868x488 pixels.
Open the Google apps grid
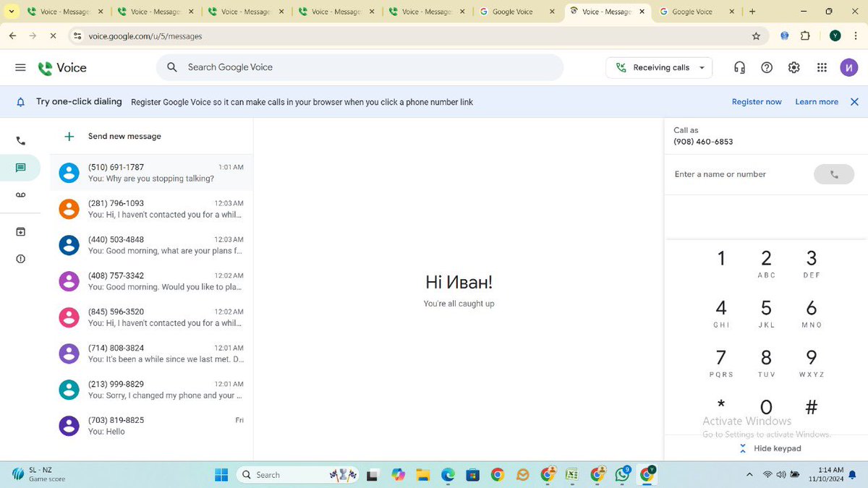pos(822,67)
